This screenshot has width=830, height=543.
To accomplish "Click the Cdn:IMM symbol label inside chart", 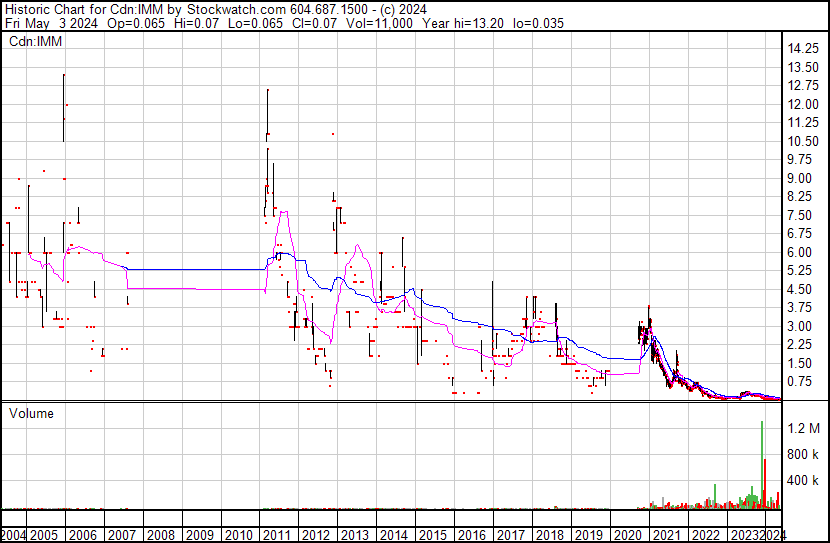I will pyautogui.click(x=36, y=41).
